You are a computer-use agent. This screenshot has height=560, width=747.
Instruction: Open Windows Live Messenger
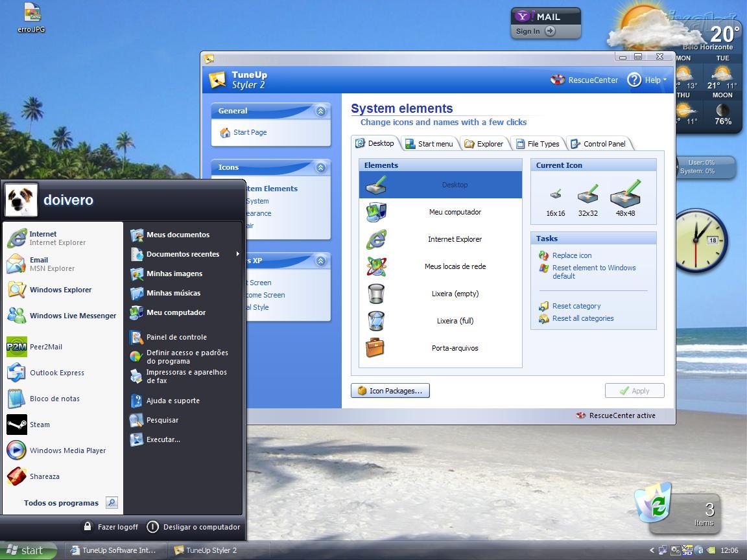pyautogui.click(x=62, y=315)
